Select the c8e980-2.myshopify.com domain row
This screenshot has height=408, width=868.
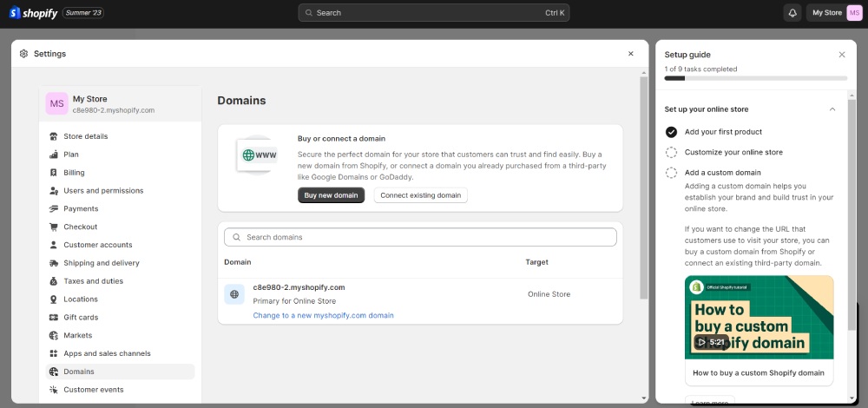click(420, 301)
